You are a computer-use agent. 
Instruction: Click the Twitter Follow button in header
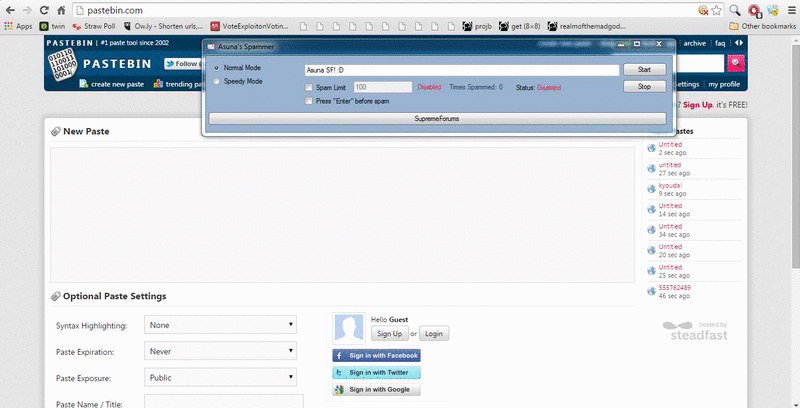pos(184,64)
